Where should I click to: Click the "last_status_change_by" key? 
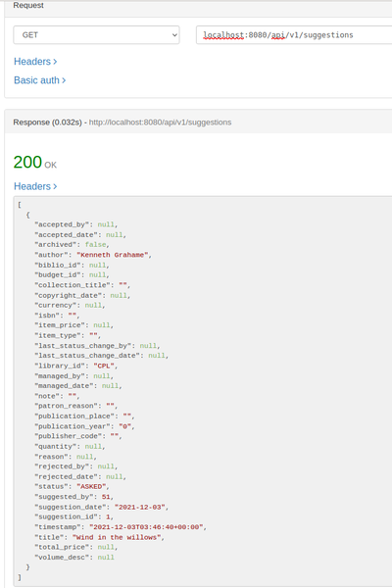coord(85,346)
